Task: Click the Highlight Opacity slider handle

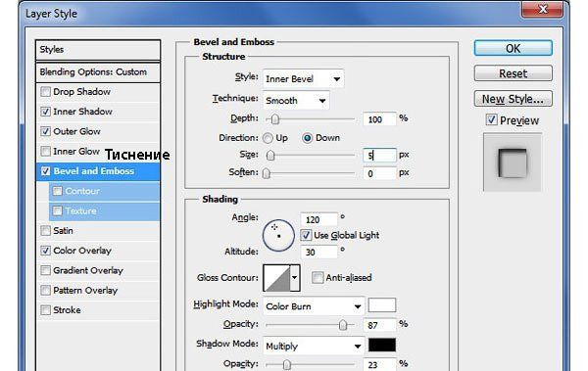Action: [343, 325]
